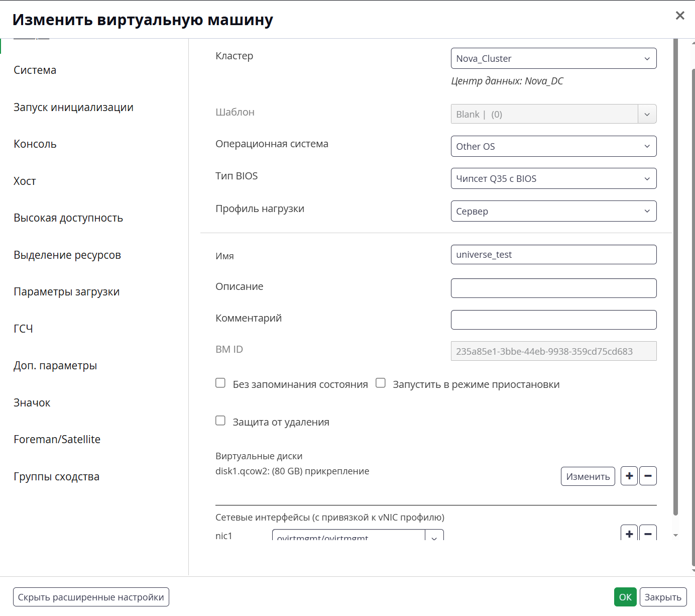Screen dimensions: 695x616
Task: Close dialog with X icon
Action: [x=680, y=16]
